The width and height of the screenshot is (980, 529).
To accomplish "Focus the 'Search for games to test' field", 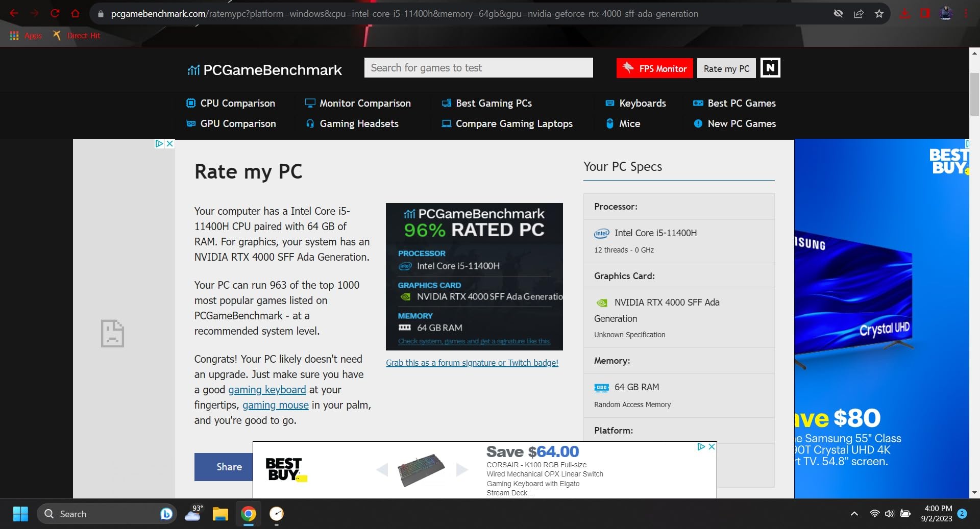I will tap(478, 68).
